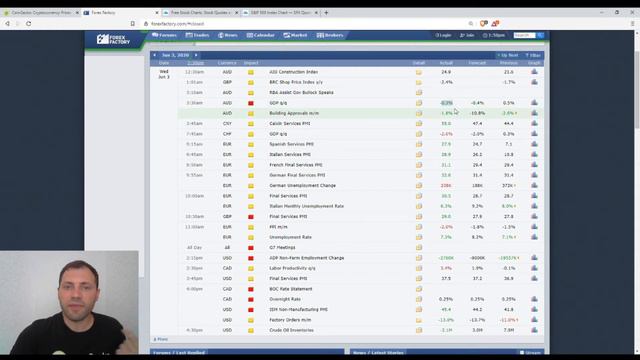Click the browser address bar URL
This screenshot has height=360, width=640.
tap(178, 24)
